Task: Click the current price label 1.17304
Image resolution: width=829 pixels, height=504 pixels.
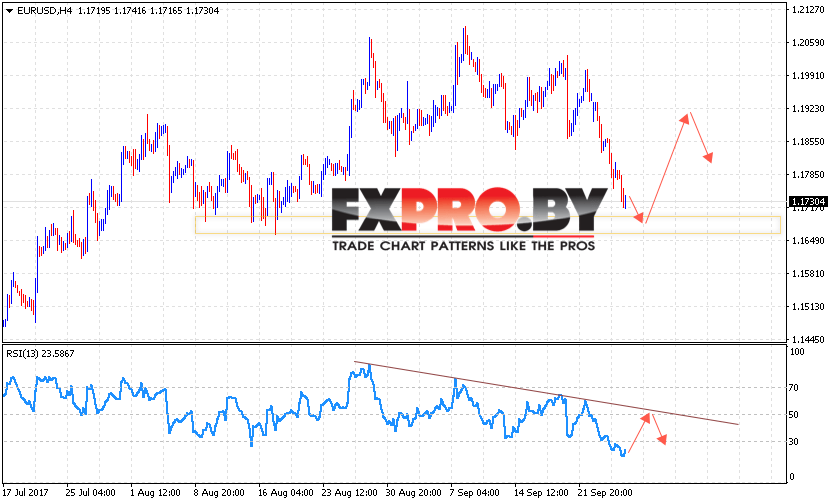Action: click(x=808, y=201)
